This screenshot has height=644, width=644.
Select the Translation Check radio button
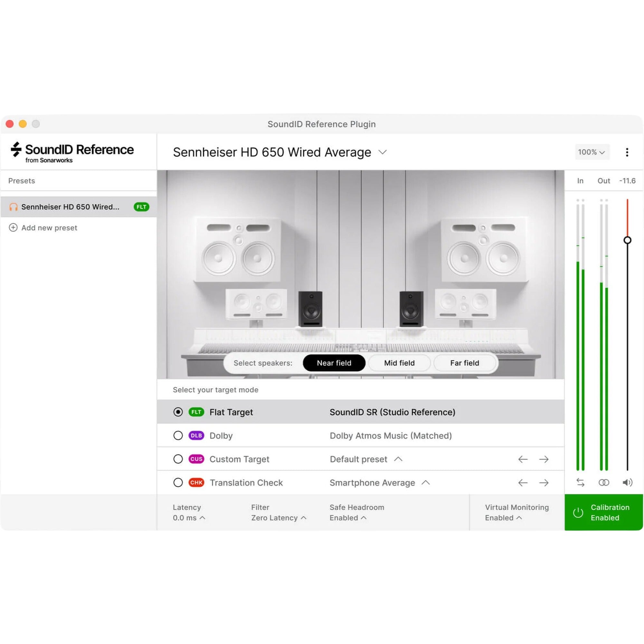click(178, 483)
